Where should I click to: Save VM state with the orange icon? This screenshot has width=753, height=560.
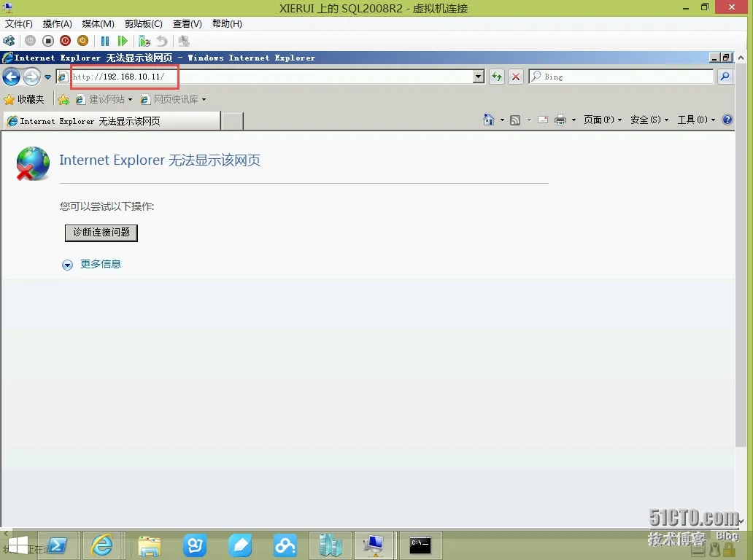tap(82, 41)
